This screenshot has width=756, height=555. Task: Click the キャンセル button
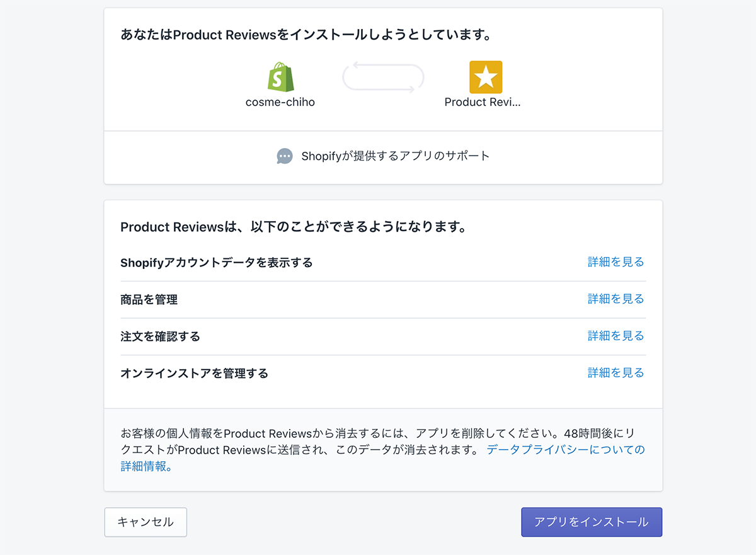click(x=146, y=522)
